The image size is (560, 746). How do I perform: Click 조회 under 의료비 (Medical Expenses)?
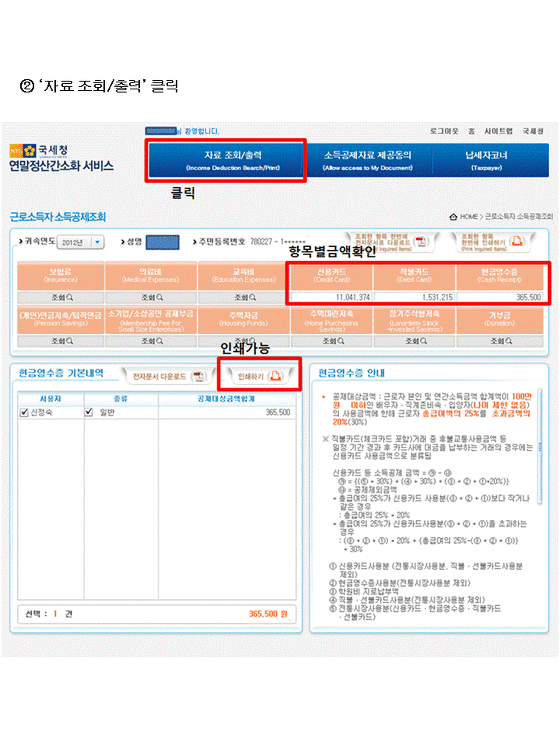pos(151,297)
